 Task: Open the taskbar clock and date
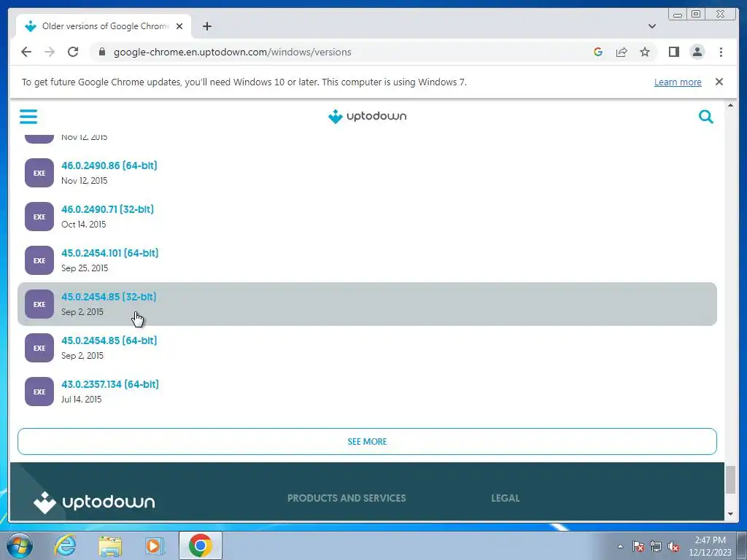(710, 546)
